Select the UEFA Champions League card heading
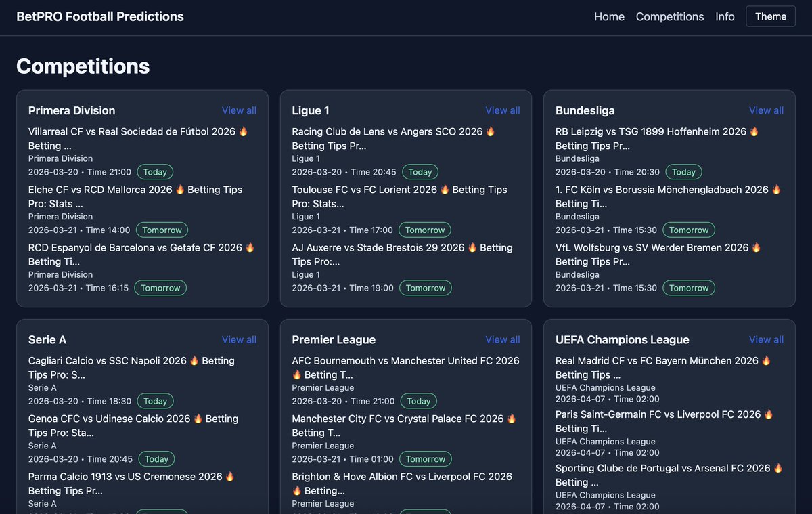 pos(623,339)
